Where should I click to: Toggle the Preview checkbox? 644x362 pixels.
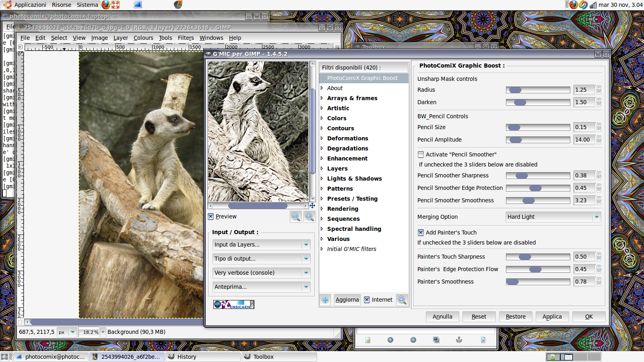(x=211, y=216)
